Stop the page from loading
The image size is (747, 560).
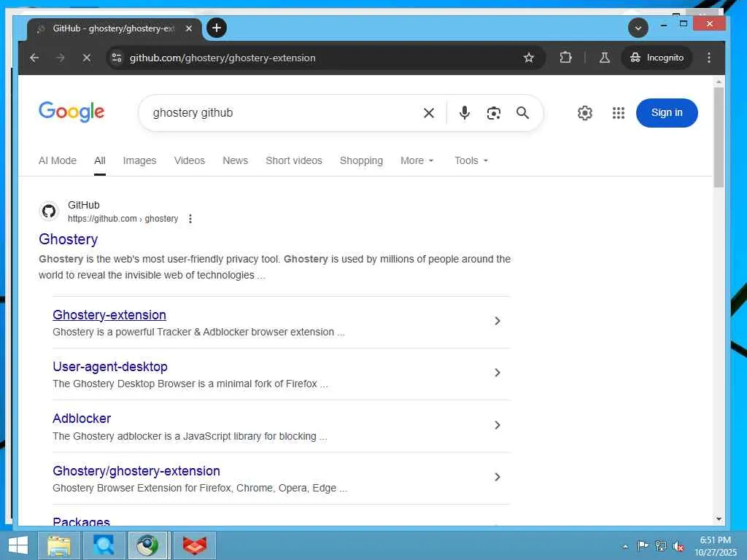pyautogui.click(x=87, y=58)
